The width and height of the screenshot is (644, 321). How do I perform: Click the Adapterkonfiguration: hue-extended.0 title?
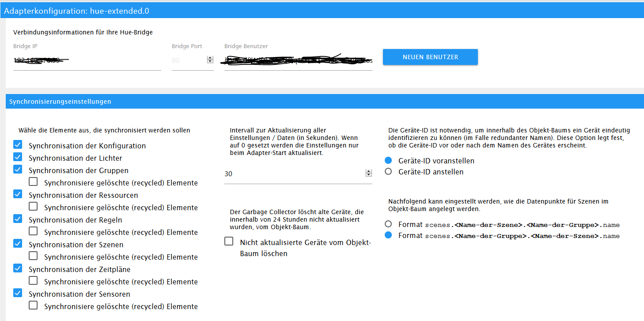click(76, 11)
